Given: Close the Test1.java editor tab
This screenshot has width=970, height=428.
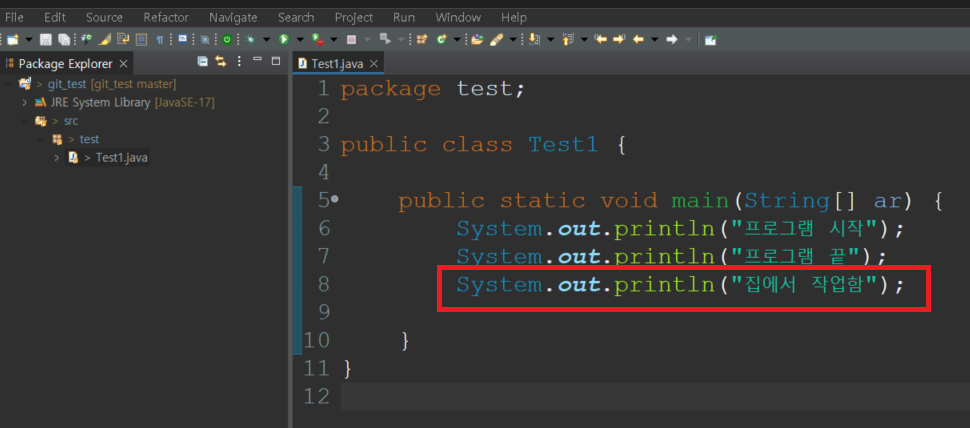Looking at the screenshot, I should pyautogui.click(x=374, y=64).
